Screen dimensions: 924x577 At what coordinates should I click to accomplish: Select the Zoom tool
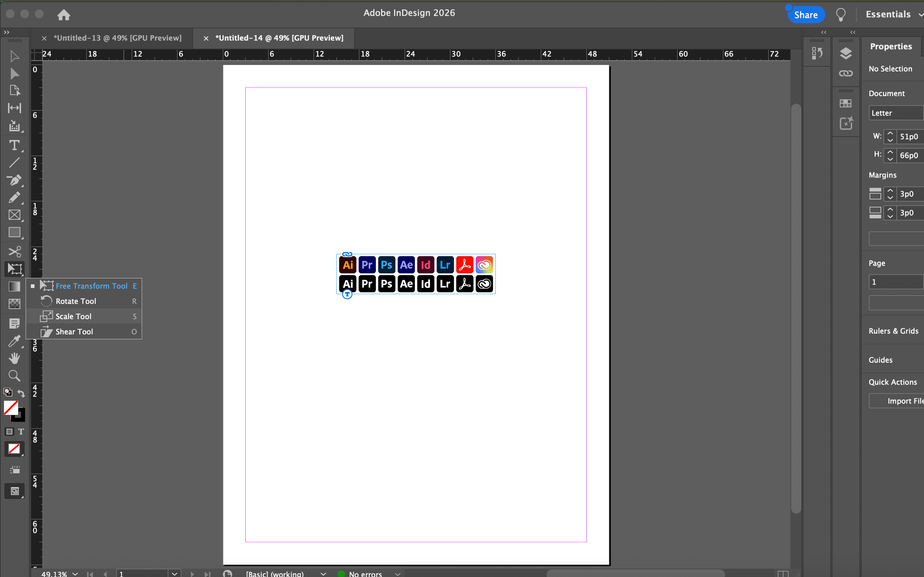point(14,376)
